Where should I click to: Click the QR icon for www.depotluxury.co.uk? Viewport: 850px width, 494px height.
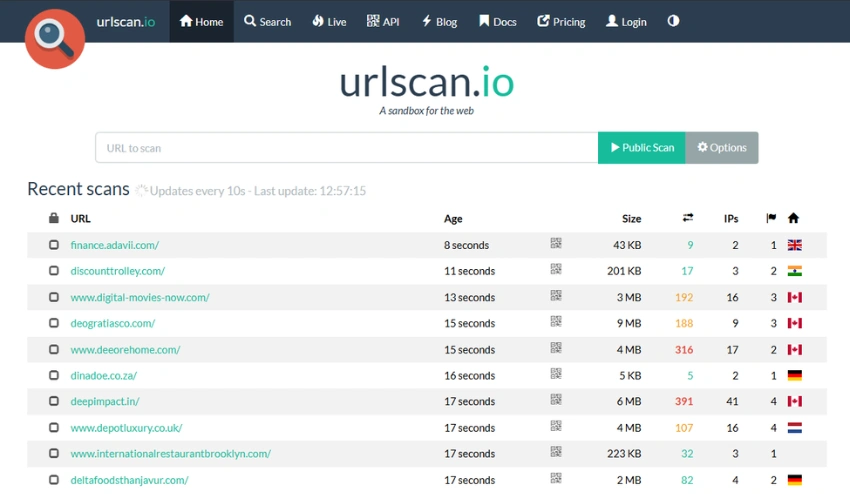pyautogui.click(x=556, y=426)
